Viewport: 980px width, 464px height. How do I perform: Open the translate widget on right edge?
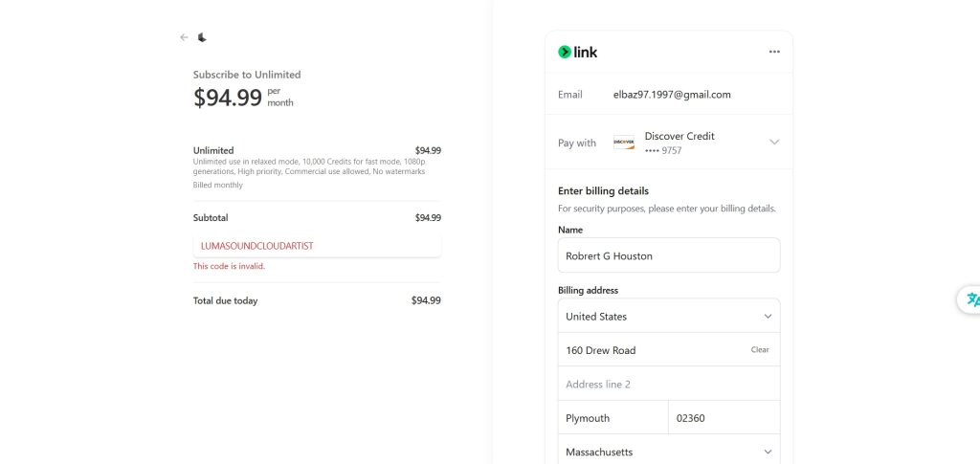[x=972, y=299]
